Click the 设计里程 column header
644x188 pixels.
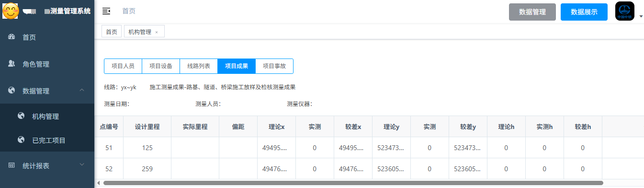click(147, 127)
